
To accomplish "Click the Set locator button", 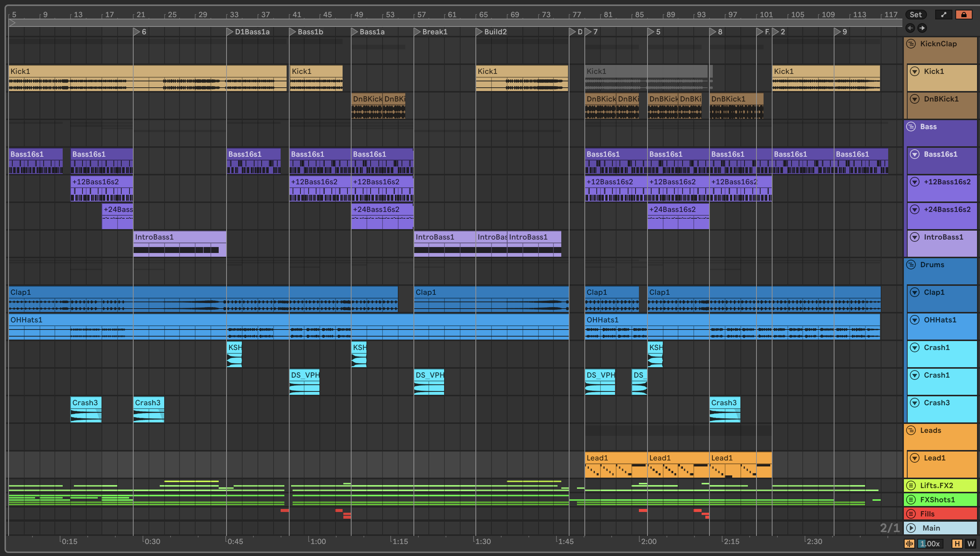I will pyautogui.click(x=915, y=15).
